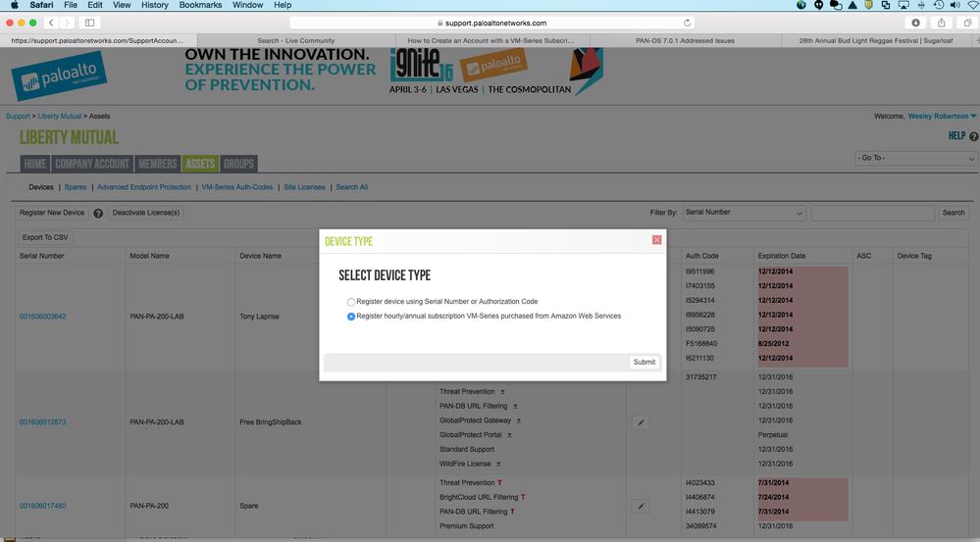Screen dimensions: 980x542
Task: Open Safari menu in menu bar
Action: (x=42, y=5)
